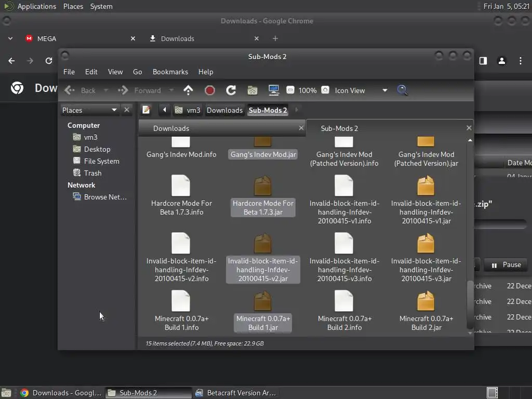Zoom in using the plus icon

[325, 90]
